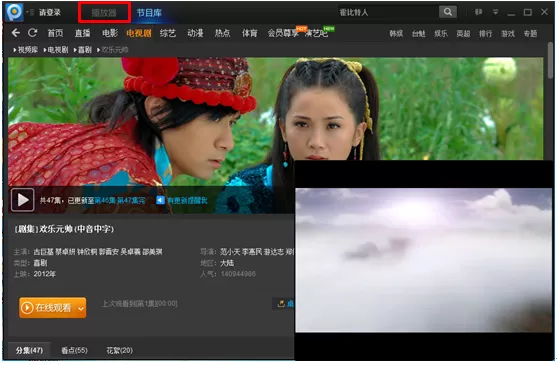Screen dimensions: 557x365
Task: Select the 分集(47) tab
Action: coord(29,350)
